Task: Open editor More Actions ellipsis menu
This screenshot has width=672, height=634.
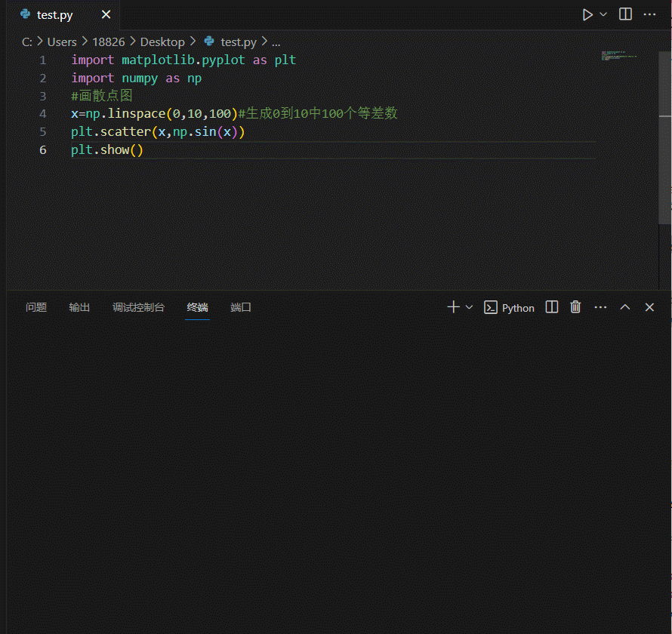Action: (x=649, y=14)
